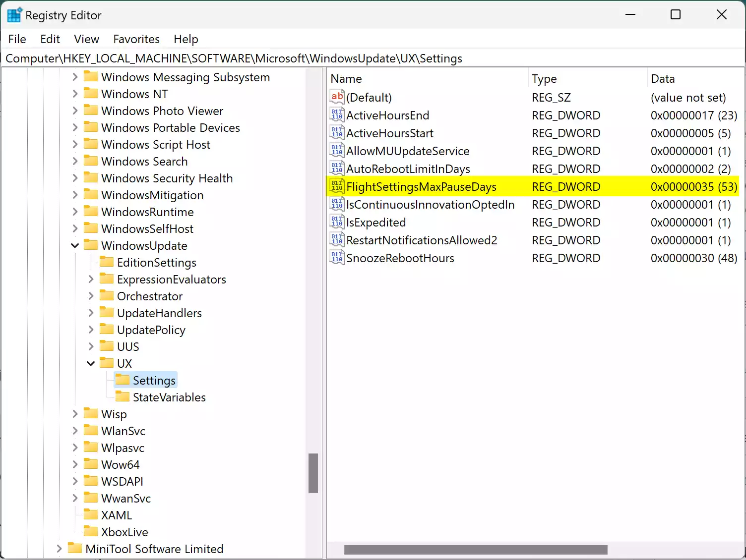Expand the Wisp key
This screenshot has width=746, height=560.
[x=75, y=414]
